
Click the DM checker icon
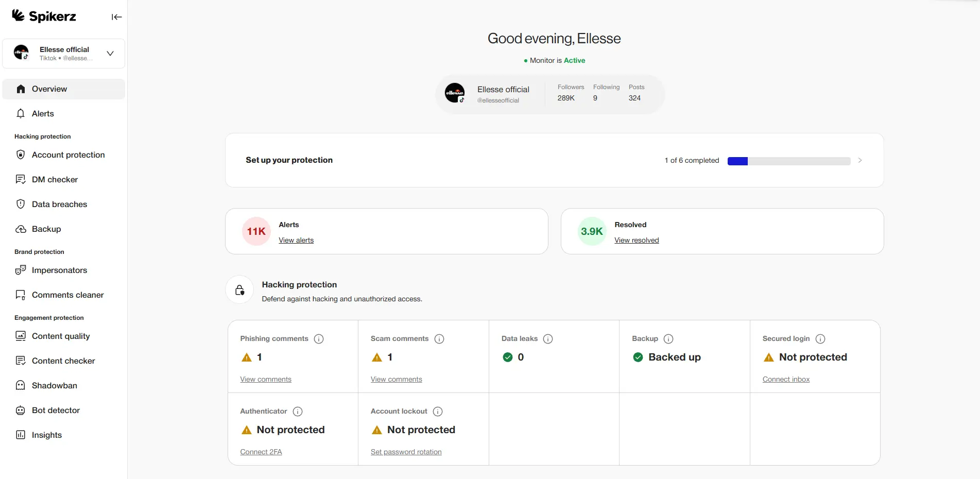[x=21, y=180]
